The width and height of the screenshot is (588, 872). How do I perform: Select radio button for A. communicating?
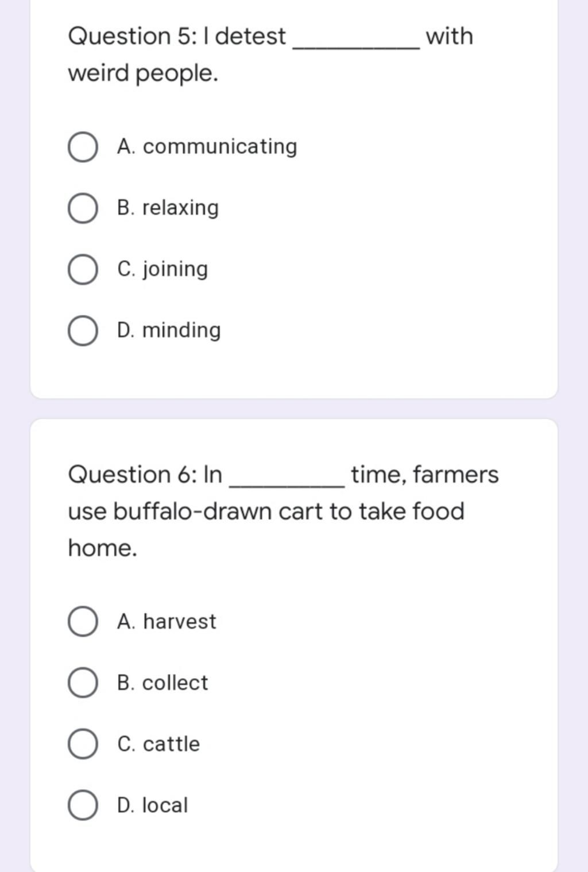[x=83, y=147]
